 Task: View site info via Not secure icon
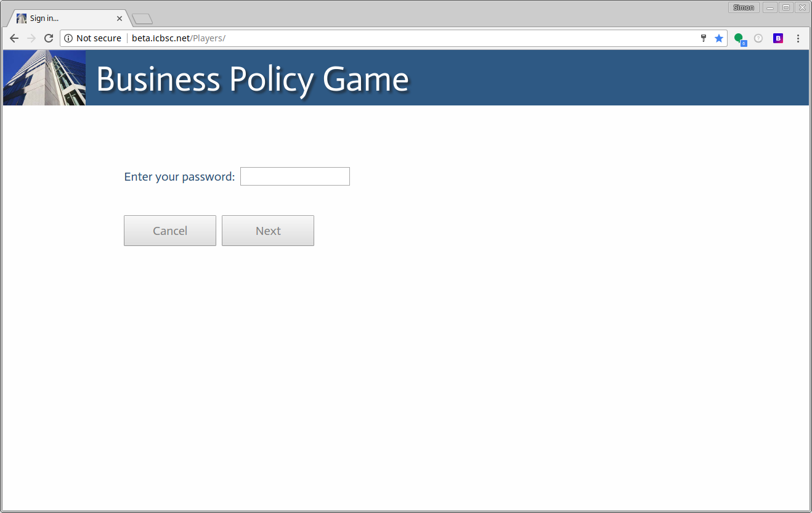coord(68,38)
